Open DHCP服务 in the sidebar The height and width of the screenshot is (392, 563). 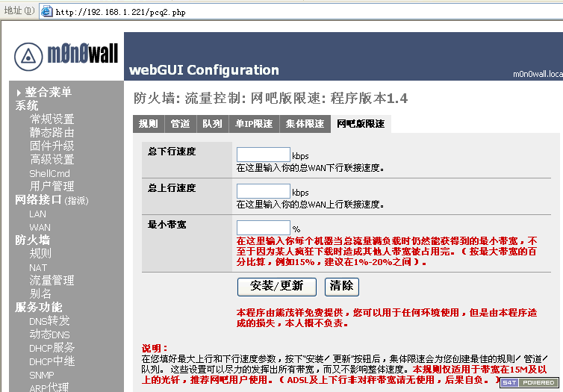tap(52, 347)
